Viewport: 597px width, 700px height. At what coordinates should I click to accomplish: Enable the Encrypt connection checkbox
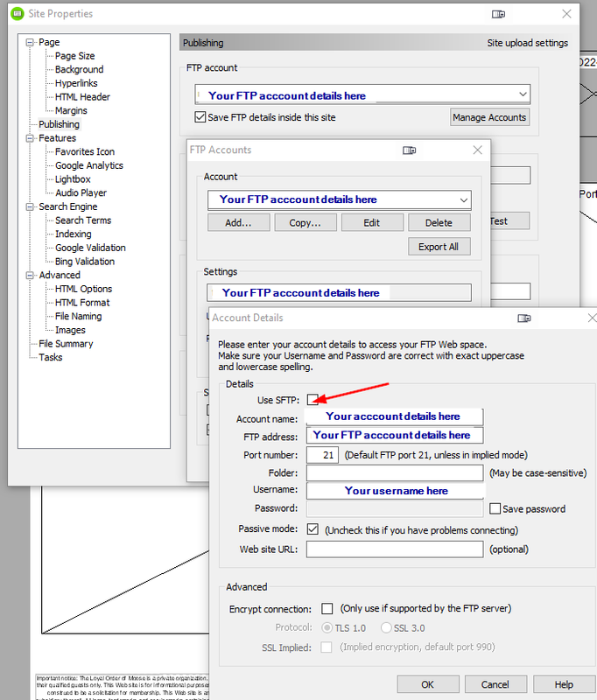click(x=327, y=608)
